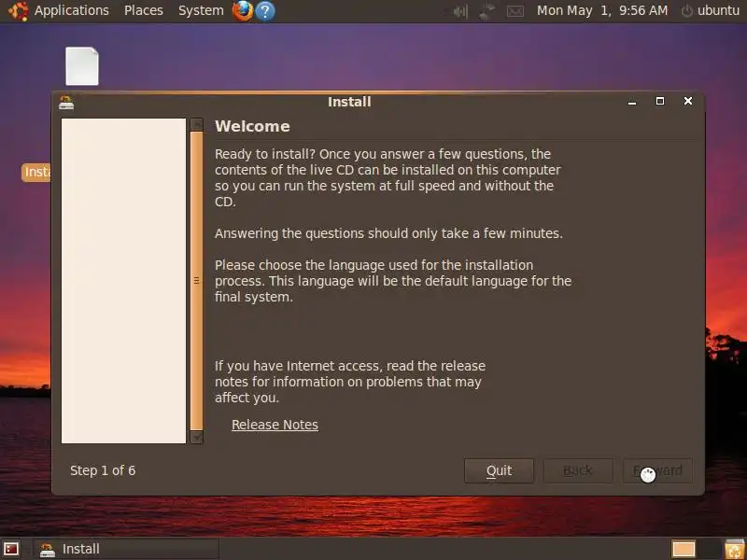Viewport: 747px width, 560px height.
Task: Open the Places menu
Action: [144, 10]
